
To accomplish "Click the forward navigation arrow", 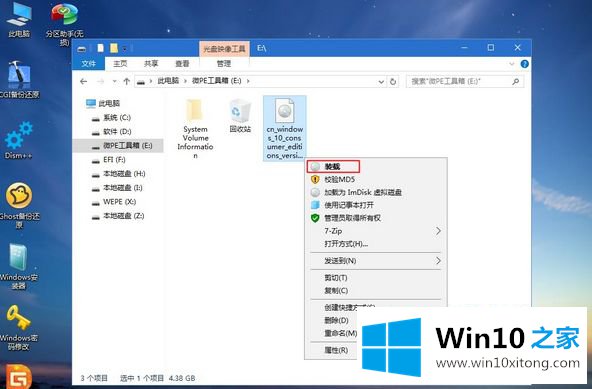I will (x=100, y=81).
